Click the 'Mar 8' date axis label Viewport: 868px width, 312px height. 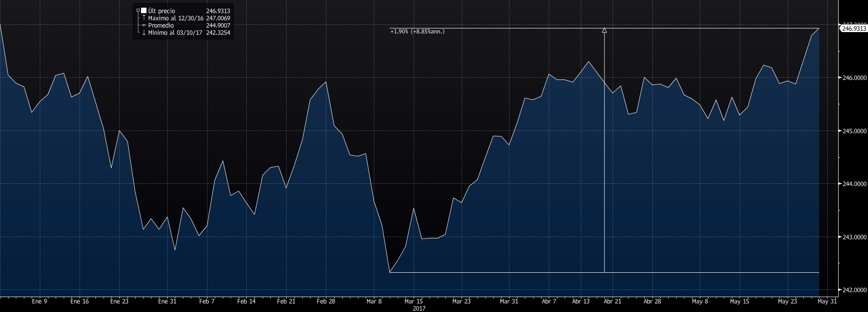click(x=374, y=302)
